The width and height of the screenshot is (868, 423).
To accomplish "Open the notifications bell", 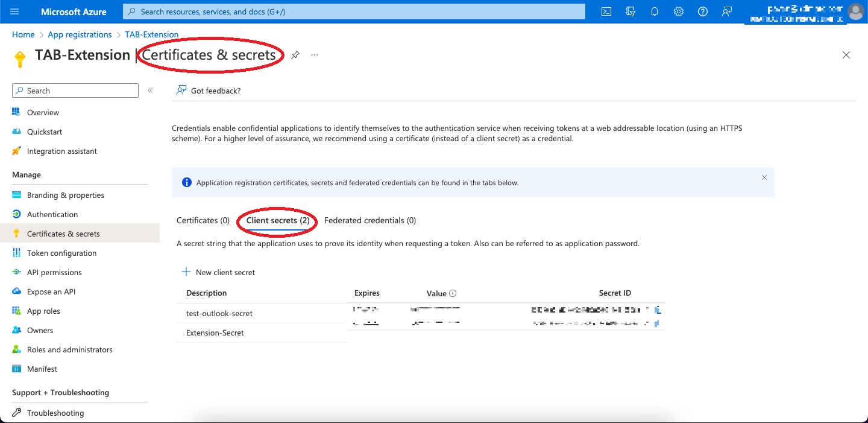I will (x=655, y=11).
